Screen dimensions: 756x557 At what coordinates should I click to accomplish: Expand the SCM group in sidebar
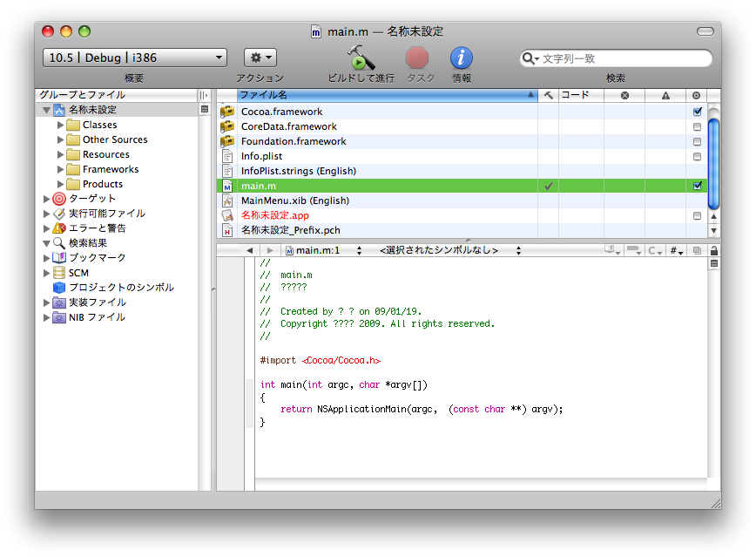[x=47, y=273]
